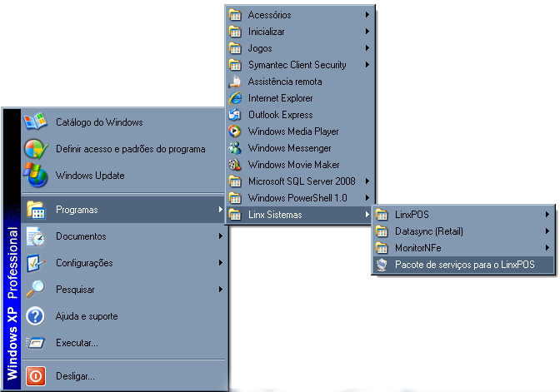The image size is (560, 392).
Task: Open the LinxPOS menu entry
Action: click(x=463, y=215)
